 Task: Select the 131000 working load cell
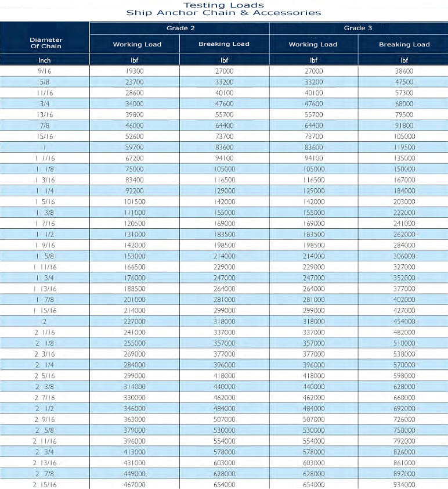[135, 234]
